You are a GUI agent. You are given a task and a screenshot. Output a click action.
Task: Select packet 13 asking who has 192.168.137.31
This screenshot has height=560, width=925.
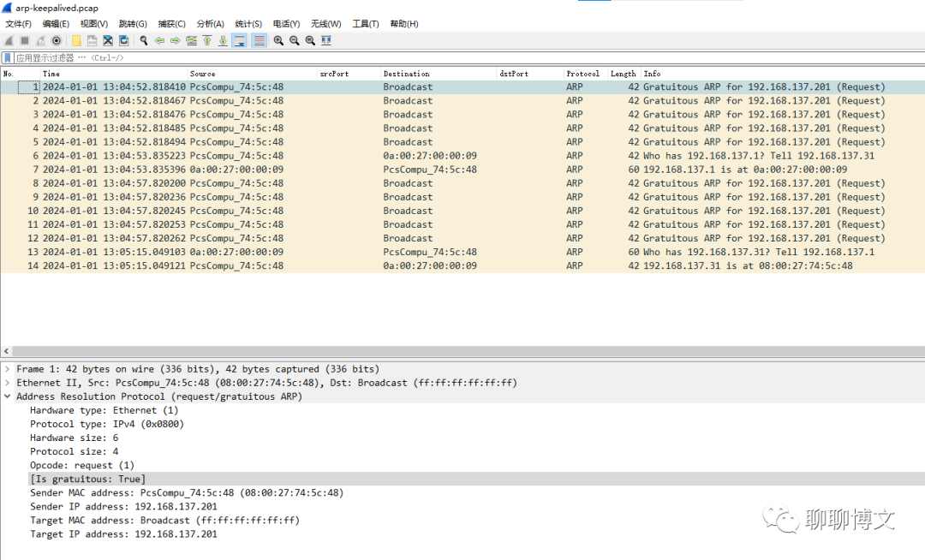[x=462, y=253]
